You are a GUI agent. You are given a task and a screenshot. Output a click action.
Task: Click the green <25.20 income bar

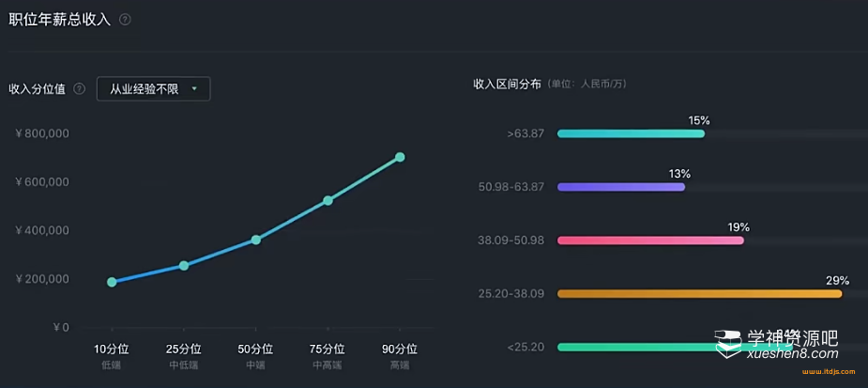(638, 347)
